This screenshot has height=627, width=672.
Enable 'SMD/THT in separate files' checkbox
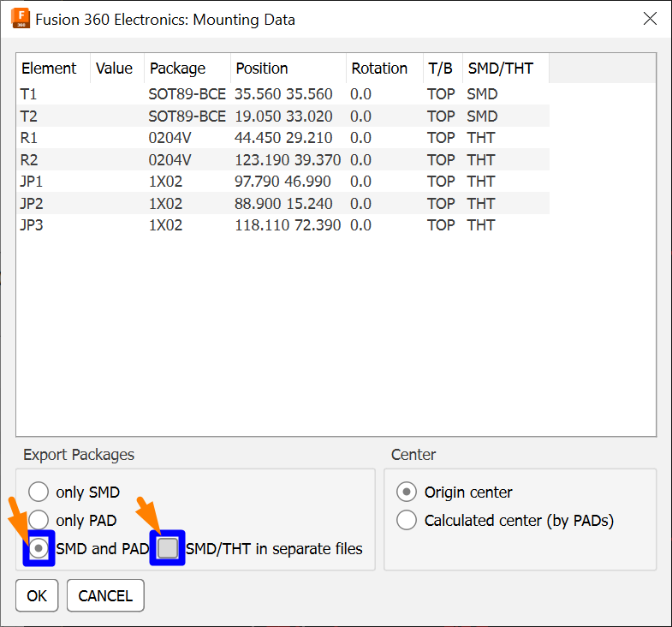click(168, 548)
